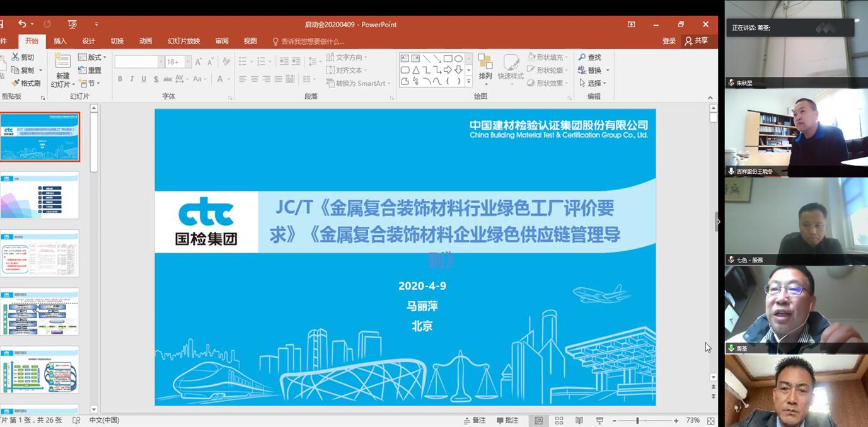
Task: Click Format Painter (格式刷) brush
Action: click(x=26, y=83)
